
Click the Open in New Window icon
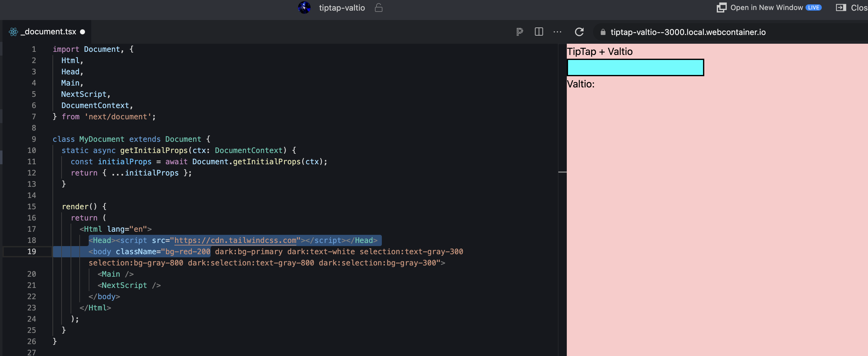point(721,7)
